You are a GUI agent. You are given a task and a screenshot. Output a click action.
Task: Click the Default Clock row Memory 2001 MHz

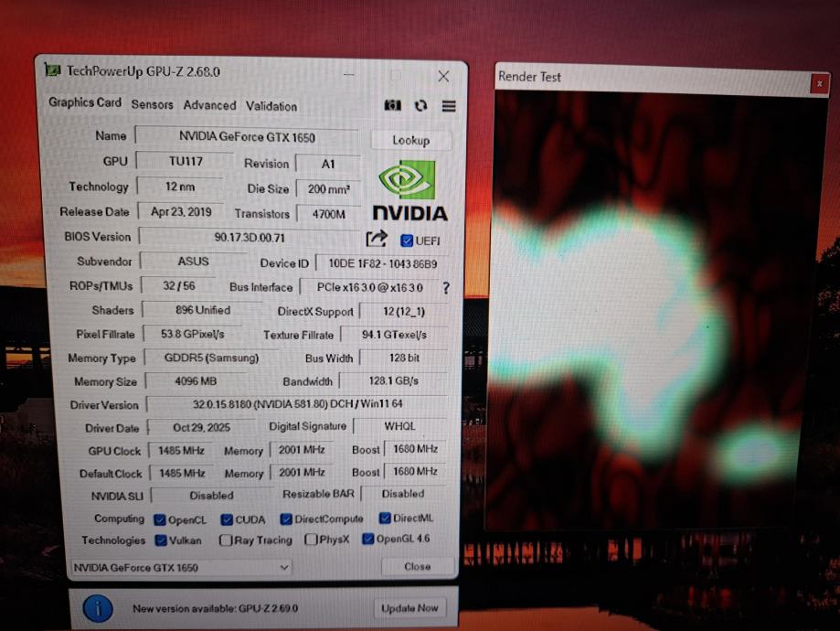pos(302,472)
